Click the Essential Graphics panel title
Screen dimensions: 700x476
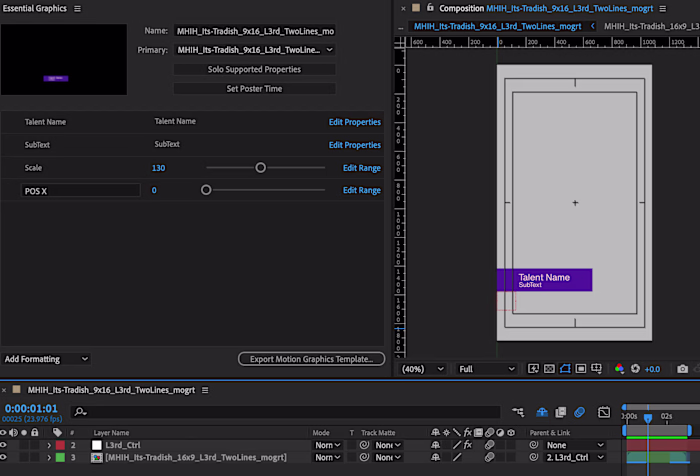tap(34, 8)
